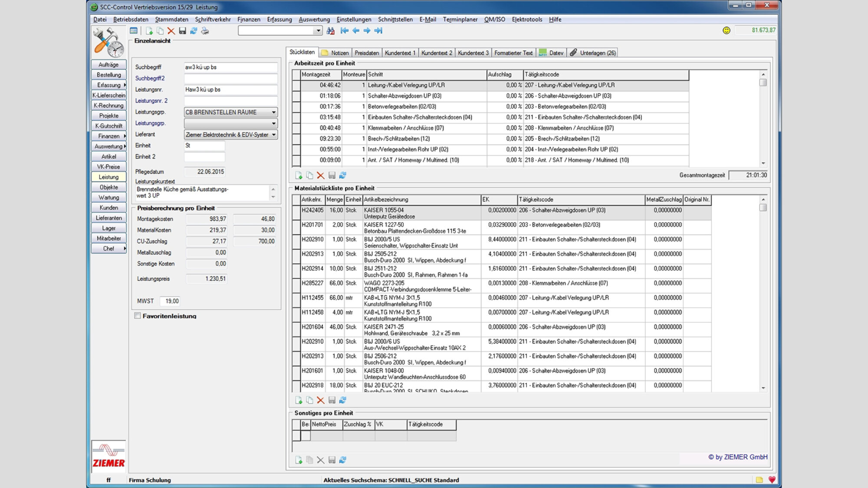The width and height of the screenshot is (868, 488).
Task: Switch to the Notizen tab
Action: (x=335, y=53)
